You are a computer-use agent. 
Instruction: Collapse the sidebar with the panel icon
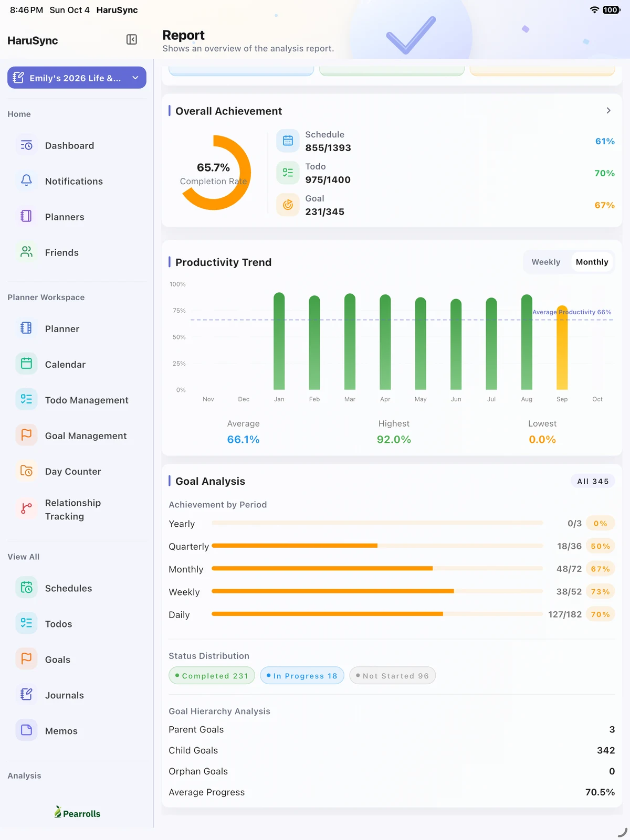pos(132,40)
